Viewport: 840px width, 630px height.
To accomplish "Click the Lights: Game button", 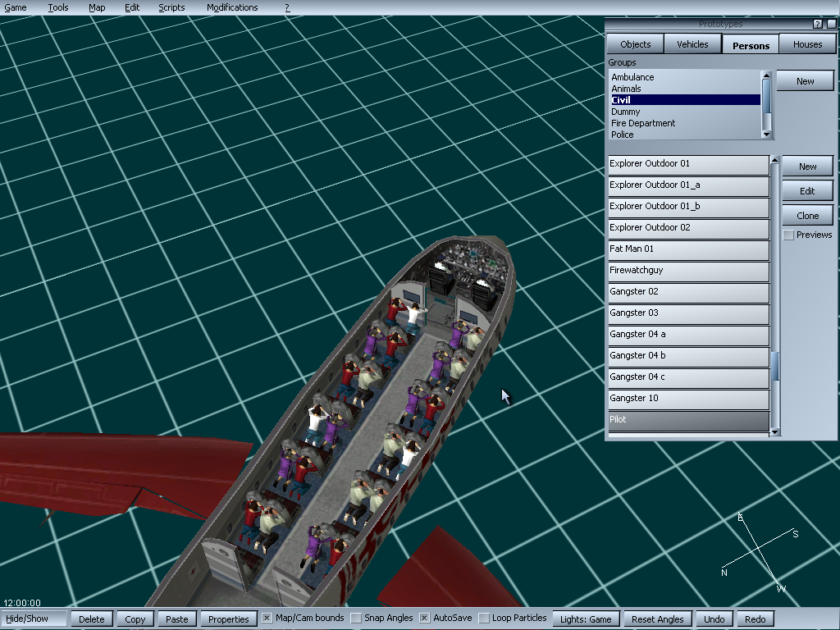I will (x=586, y=619).
